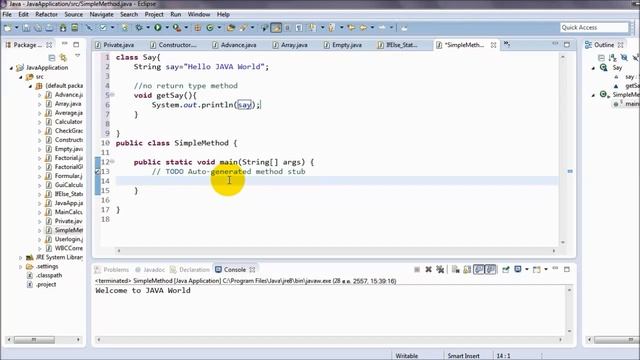Image resolution: width=640 pixels, height=360 pixels.
Task: Open the dropdown beside the Open Console icon
Action: point(546,269)
